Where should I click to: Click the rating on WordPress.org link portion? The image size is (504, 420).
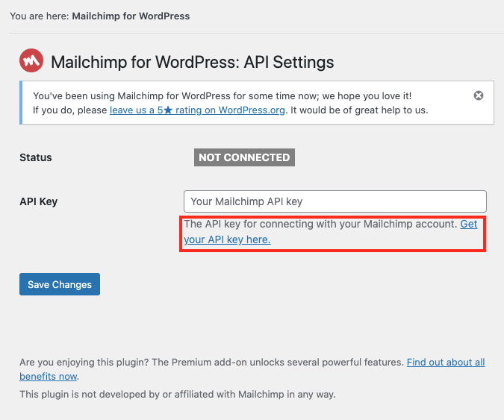pyautogui.click(x=230, y=110)
